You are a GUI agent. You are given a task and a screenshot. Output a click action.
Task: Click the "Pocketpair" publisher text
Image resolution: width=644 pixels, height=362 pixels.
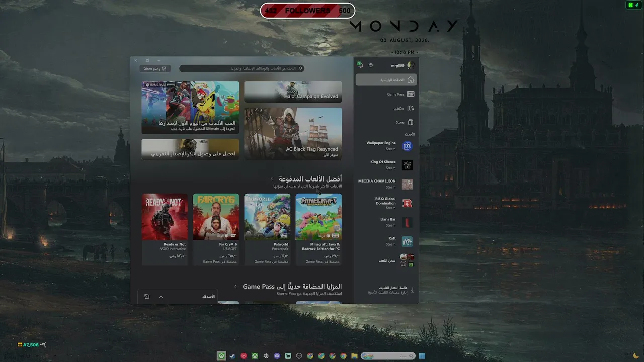point(281,249)
